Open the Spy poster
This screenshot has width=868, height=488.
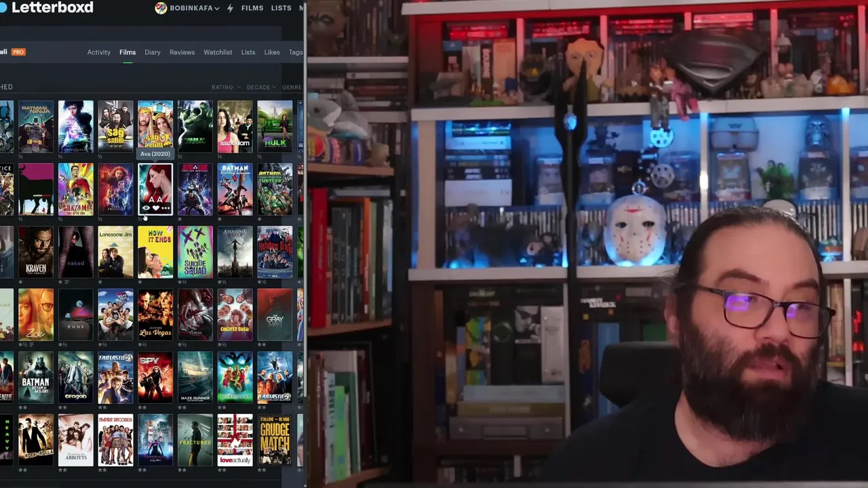point(155,378)
